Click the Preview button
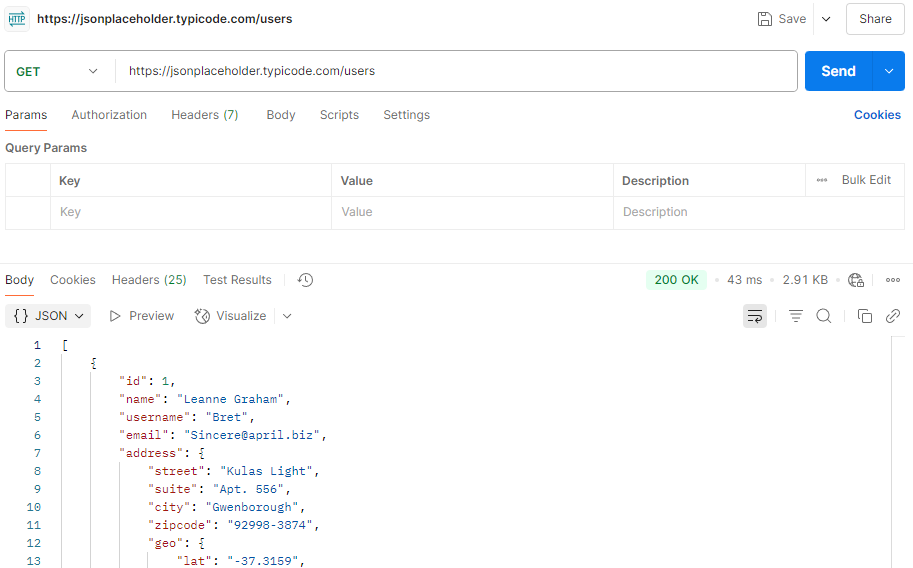This screenshot has height=568, width=913. [x=142, y=316]
